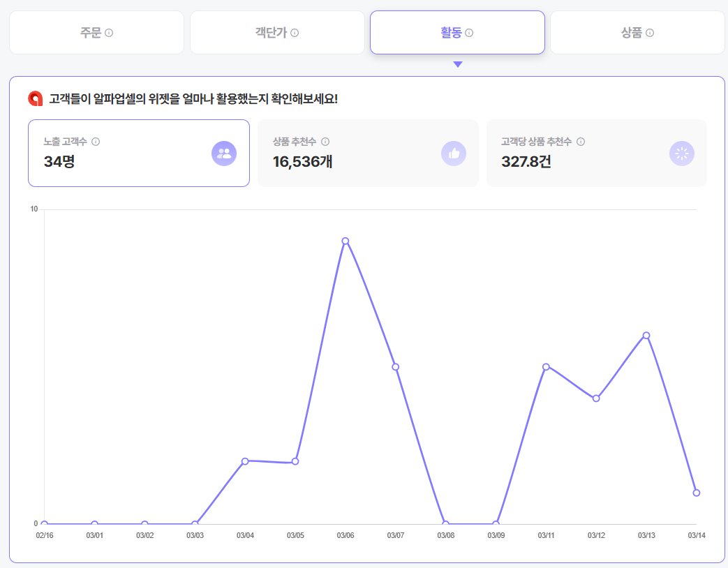Click info icon next to 객단가 tab
The height and width of the screenshot is (568, 728).
click(x=295, y=33)
